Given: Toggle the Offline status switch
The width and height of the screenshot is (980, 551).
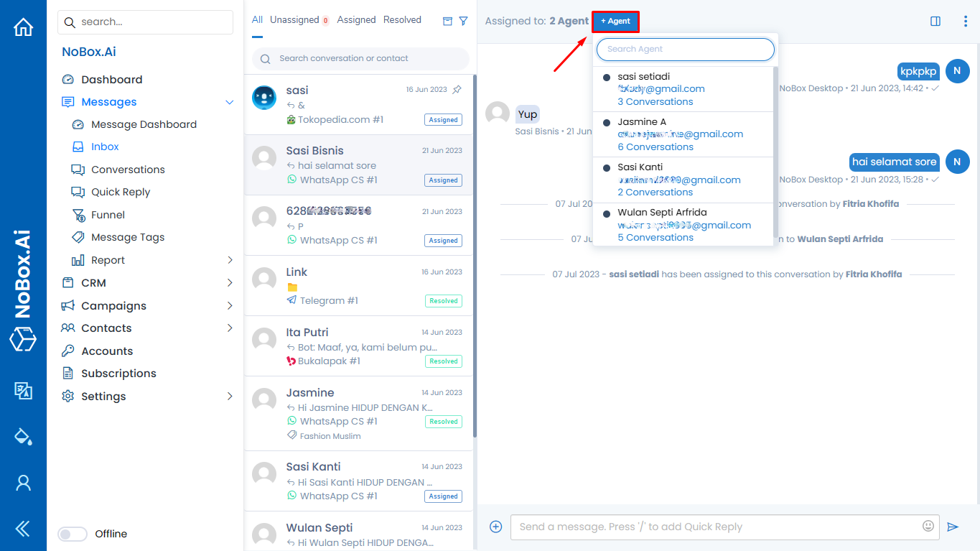Looking at the screenshot, I should tap(73, 534).
